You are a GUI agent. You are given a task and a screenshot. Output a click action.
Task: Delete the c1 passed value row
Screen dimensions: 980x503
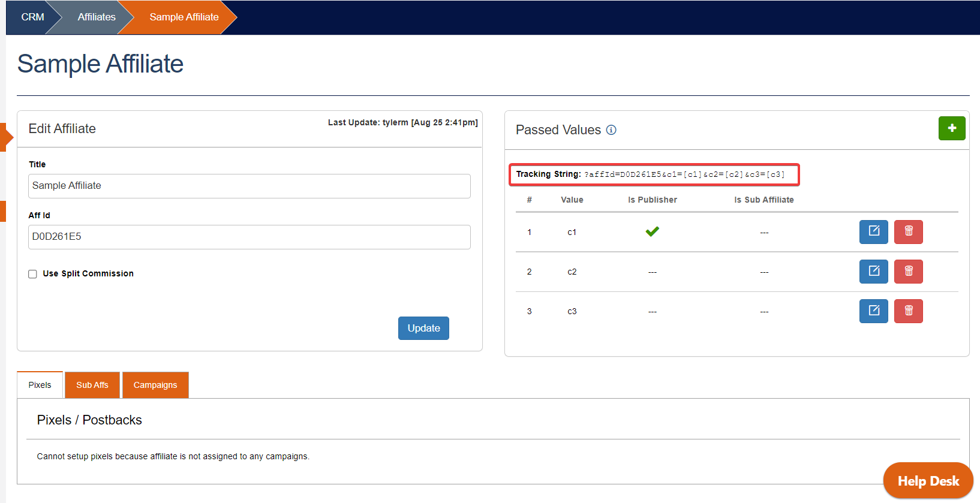[x=908, y=232]
